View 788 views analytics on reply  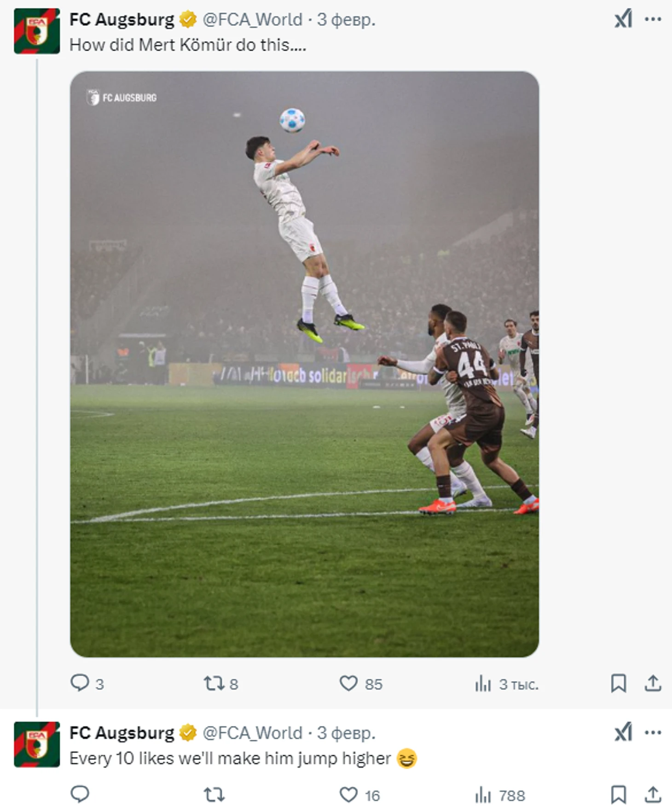[x=483, y=795]
